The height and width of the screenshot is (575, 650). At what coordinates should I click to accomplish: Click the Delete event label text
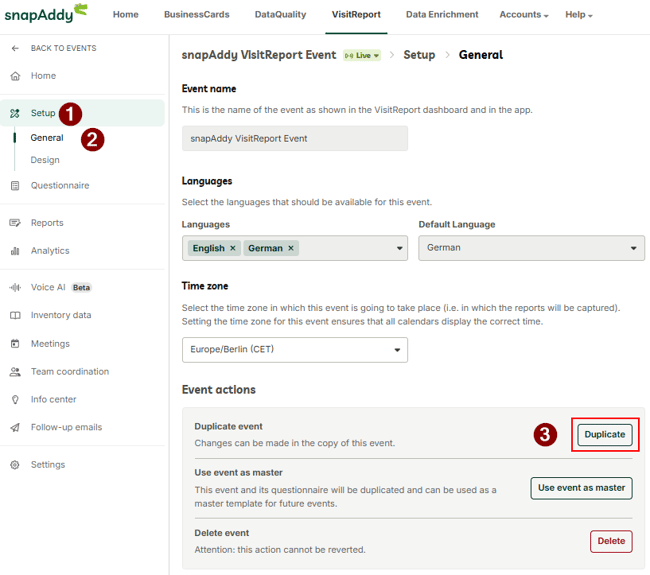(222, 533)
